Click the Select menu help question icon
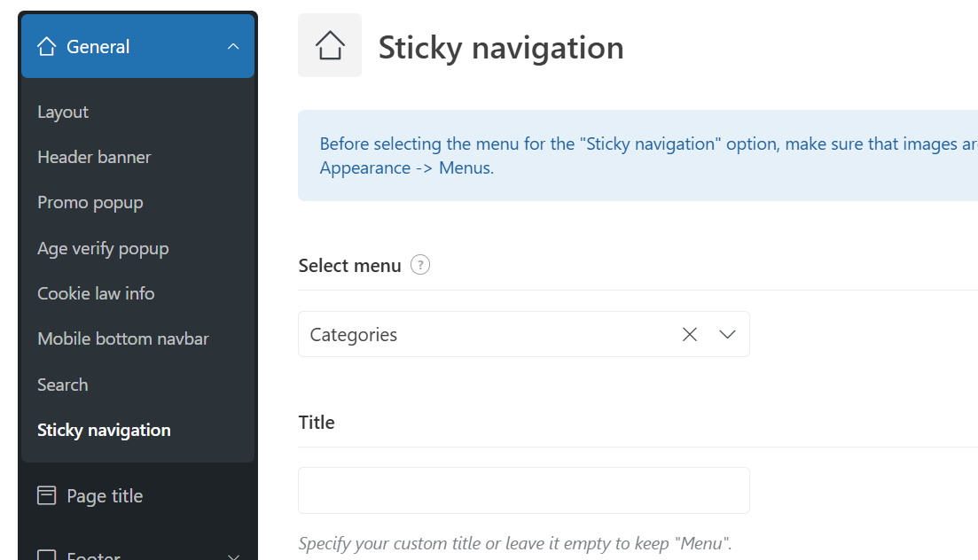The width and height of the screenshot is (978, 560). (x=420, y=265)
